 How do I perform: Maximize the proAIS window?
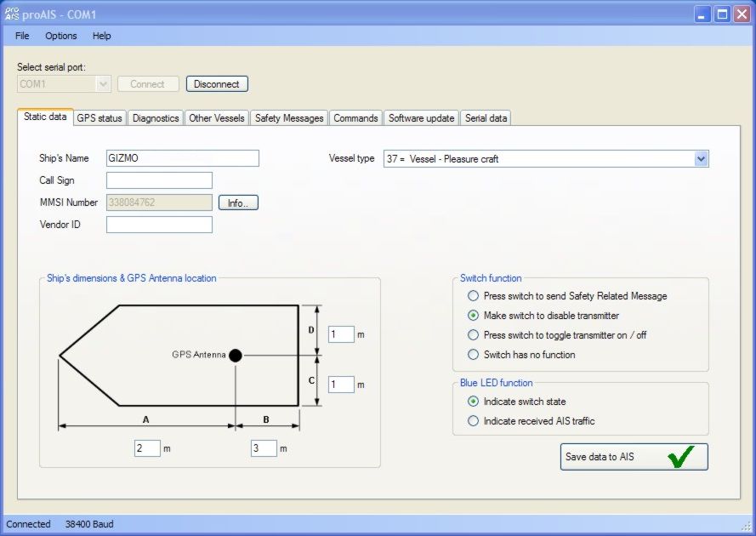click(x=722, y=14)
